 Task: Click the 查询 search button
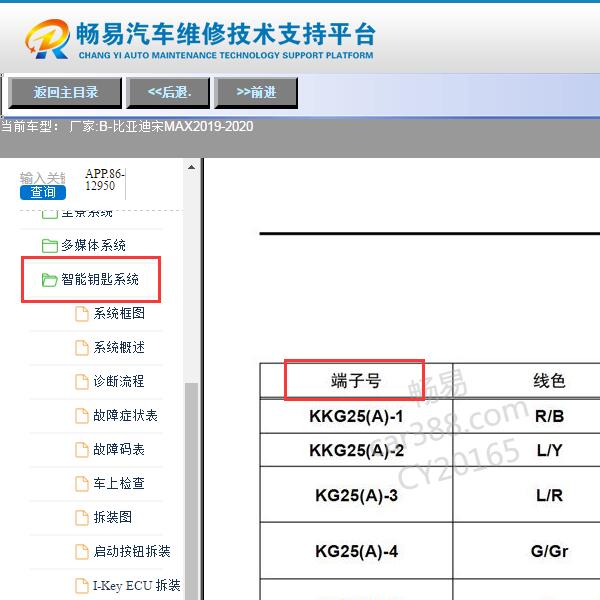click(43, 192)
